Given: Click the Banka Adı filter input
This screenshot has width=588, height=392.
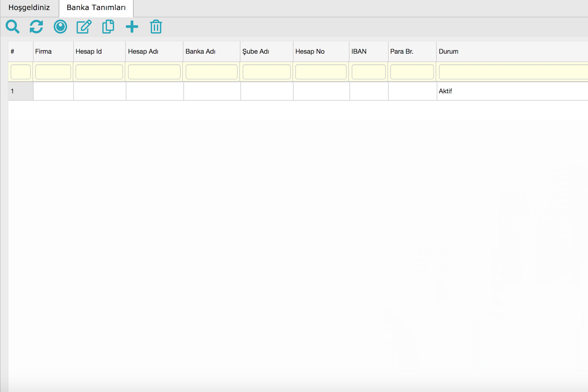Looking at the screenshot, I should tap(211, 72).
